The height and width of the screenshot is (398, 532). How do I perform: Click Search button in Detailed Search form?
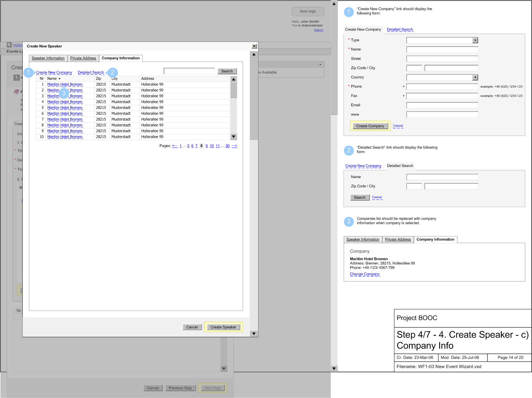(360, 198)
